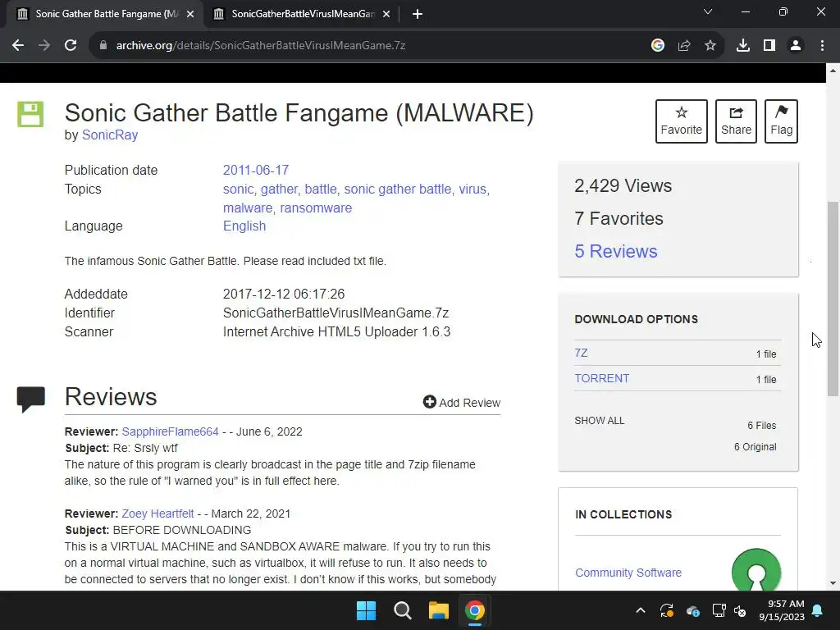Click the browser forward arrow
This screenshot has width=840, height=630.
pos(44,46)
